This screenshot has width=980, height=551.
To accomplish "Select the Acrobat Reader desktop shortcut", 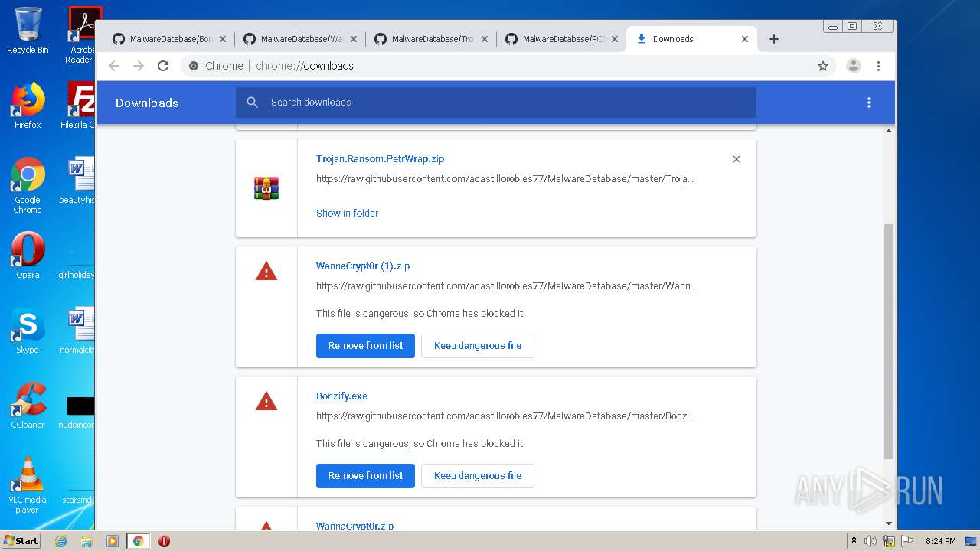I will coord(81,35).
